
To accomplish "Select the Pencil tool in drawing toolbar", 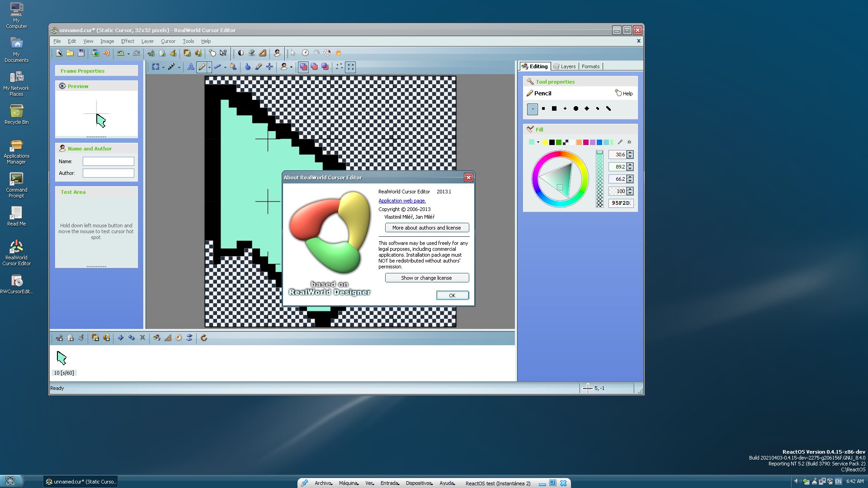I will pyautogui.click(x=202, y=67).
